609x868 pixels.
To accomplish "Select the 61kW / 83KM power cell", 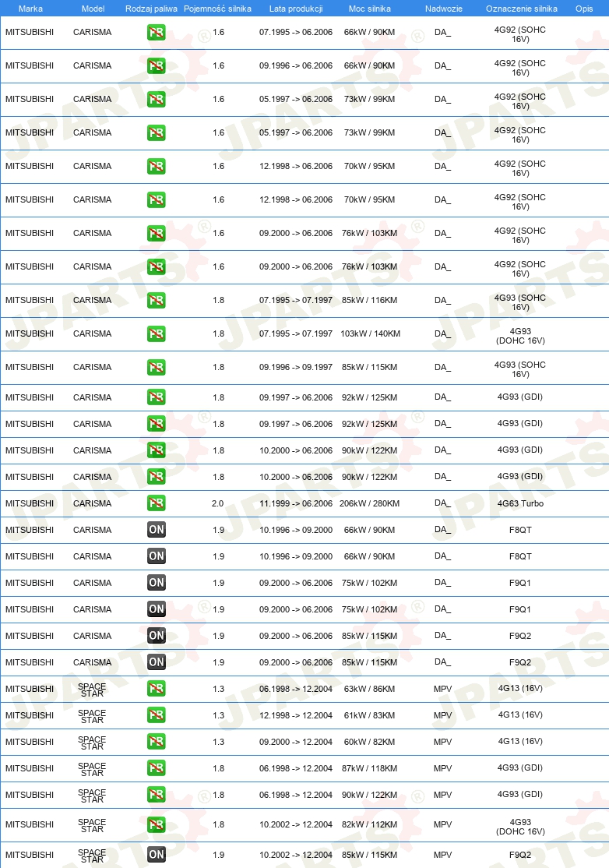I will click(369, 716).
